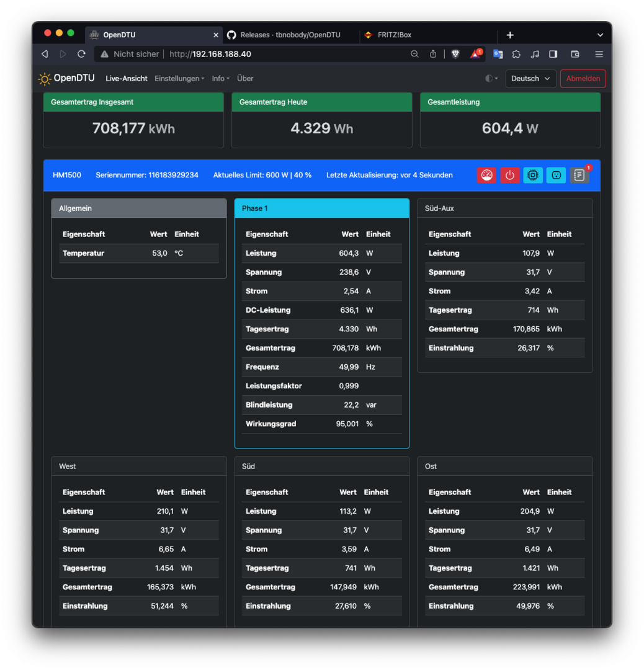Viewport: 644px width, 670px height.
Task: Expand the Einstellungen menu
Action: pos(179,79)
